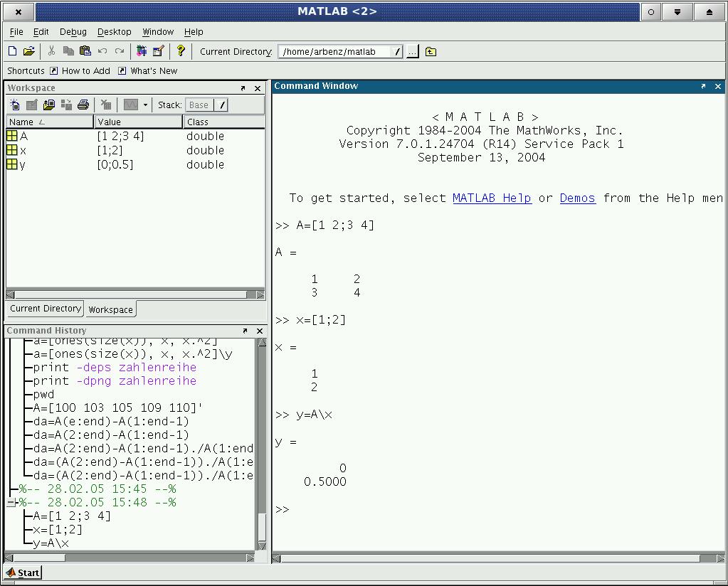Click the Start button
This screenshot has width=728, height=586.
(23, 572)
